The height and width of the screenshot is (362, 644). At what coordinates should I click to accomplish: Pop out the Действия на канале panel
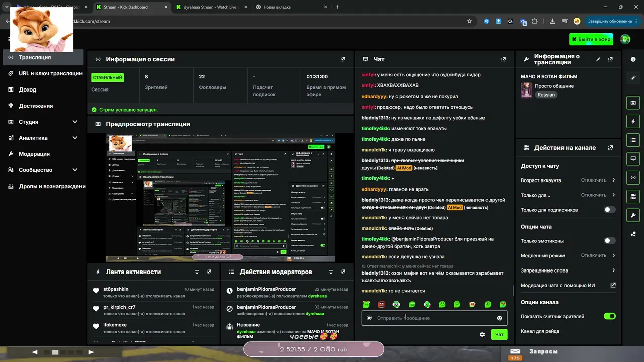(610, 148)
